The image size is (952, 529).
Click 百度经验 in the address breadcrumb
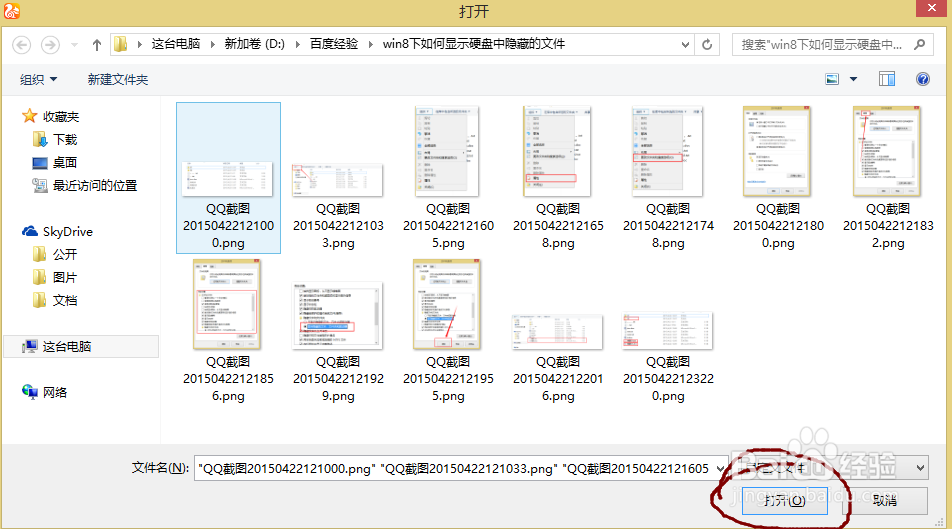click(334, 44)
